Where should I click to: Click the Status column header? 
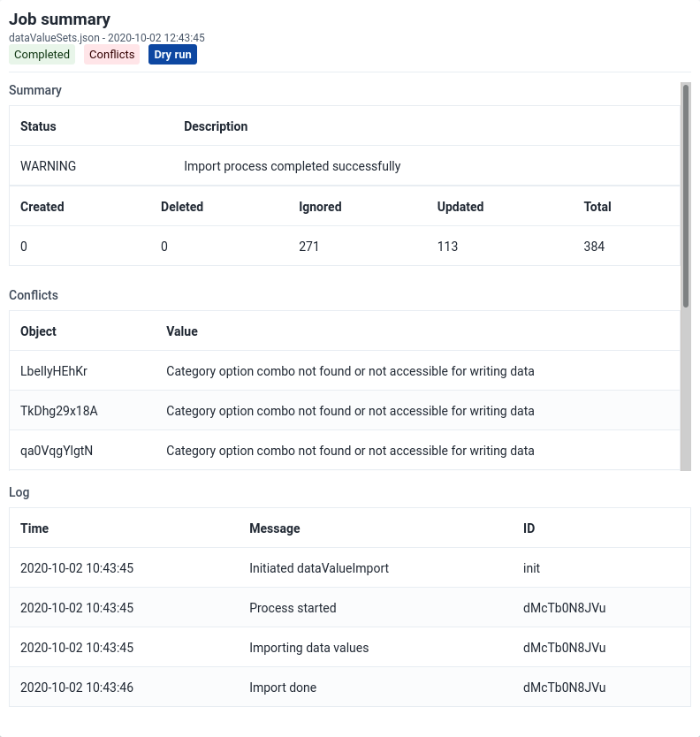coord(38,126)
